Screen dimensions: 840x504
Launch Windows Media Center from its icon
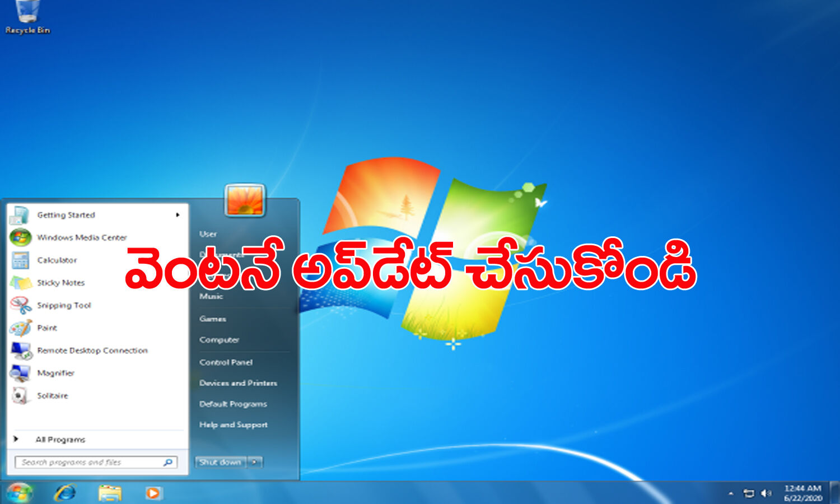click(x=20, y=237)
